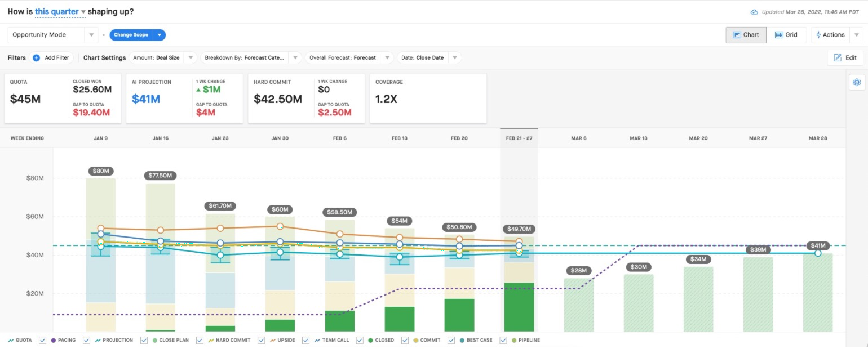Click the PROJECTION legend line icon

coord(98,340)
